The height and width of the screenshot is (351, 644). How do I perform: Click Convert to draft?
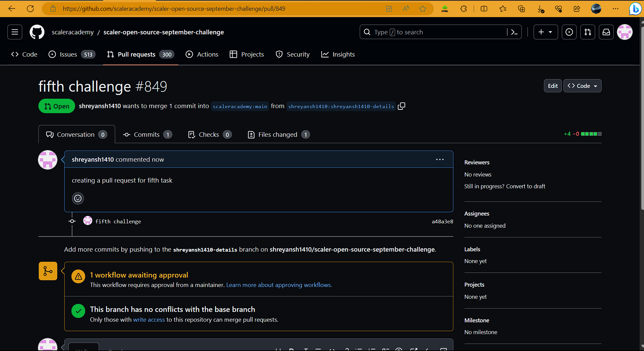click(x=525, y=186)
